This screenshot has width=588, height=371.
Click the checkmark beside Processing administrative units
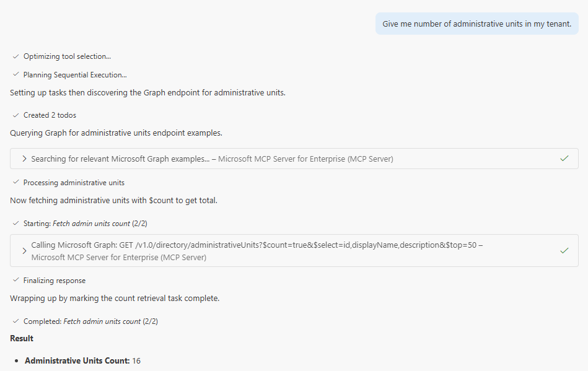tap(15, 183)
